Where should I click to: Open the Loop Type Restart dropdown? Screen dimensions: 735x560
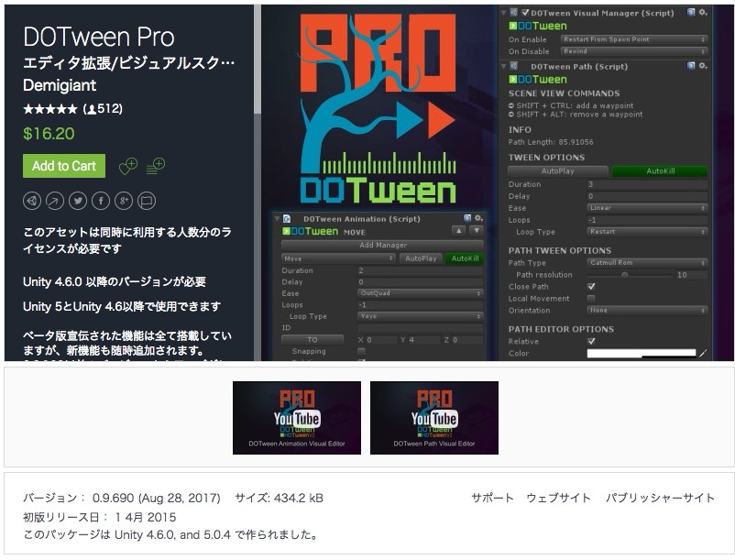coord(647,232)
